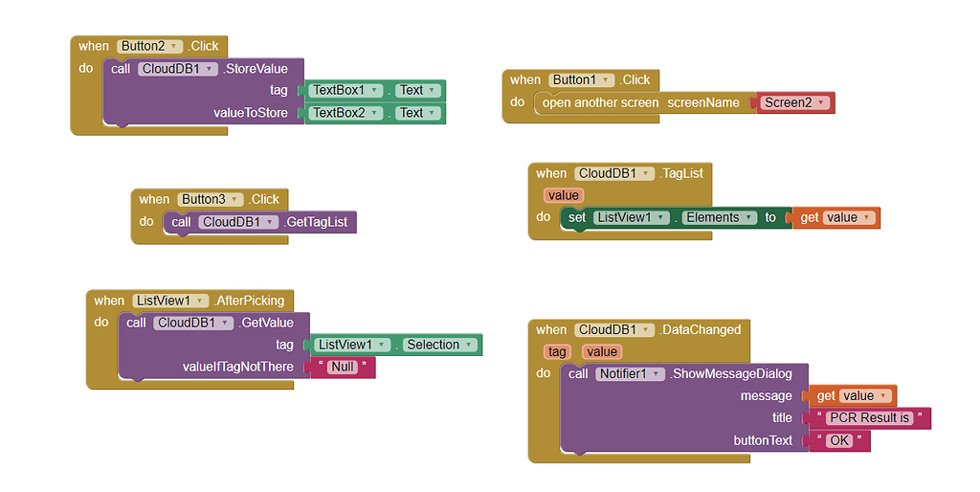
Task: Click the tag parameter in DataChanged event
Action: click(x=557, y=352)
